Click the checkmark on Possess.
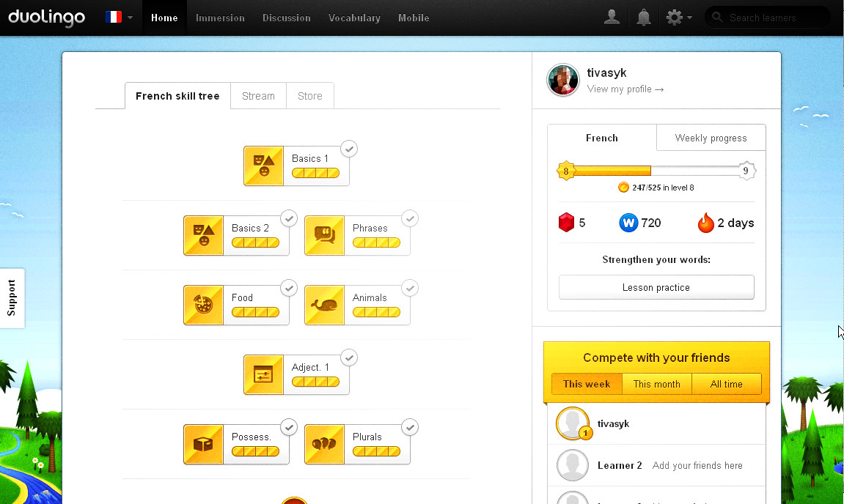The width and height of the screenshot is (844, 504). [x=289, y=428]
